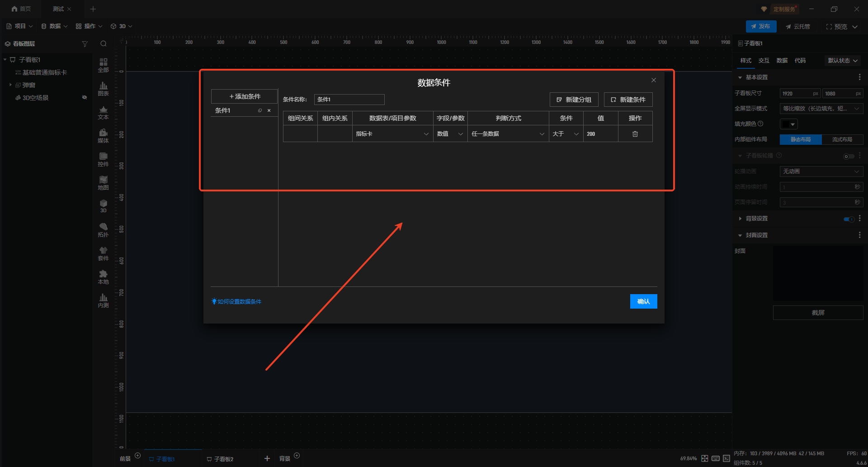Switch to the 交互 tab
This screenshot has width=868, height=467.
pos(764,61)
